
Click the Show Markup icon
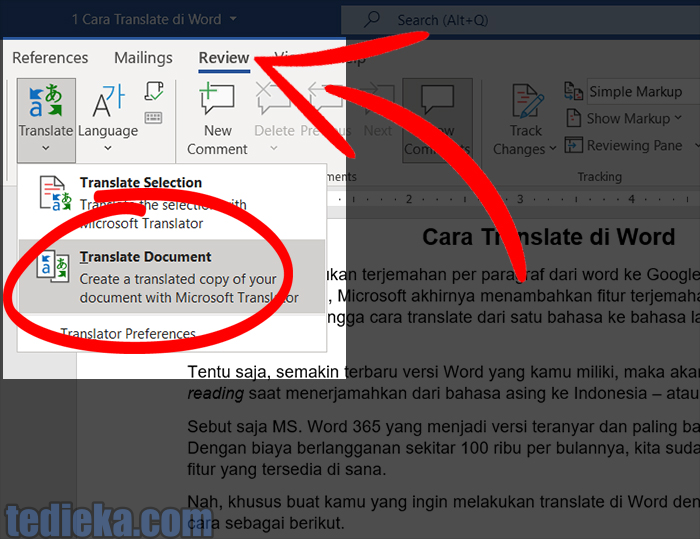[x=574, y=118]
